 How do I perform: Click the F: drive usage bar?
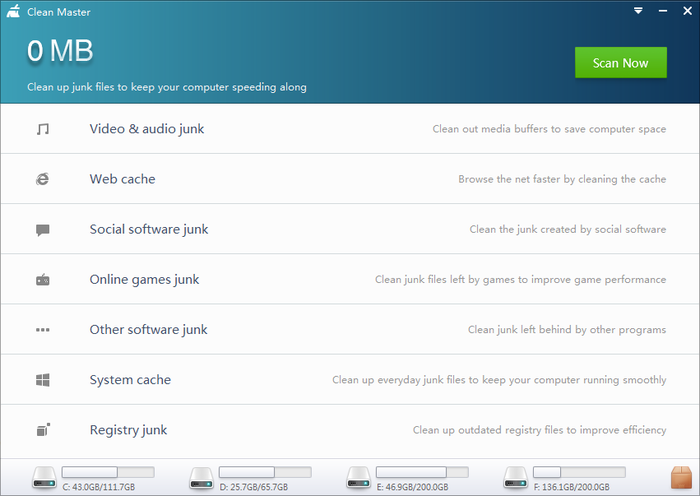click(579, 472)
